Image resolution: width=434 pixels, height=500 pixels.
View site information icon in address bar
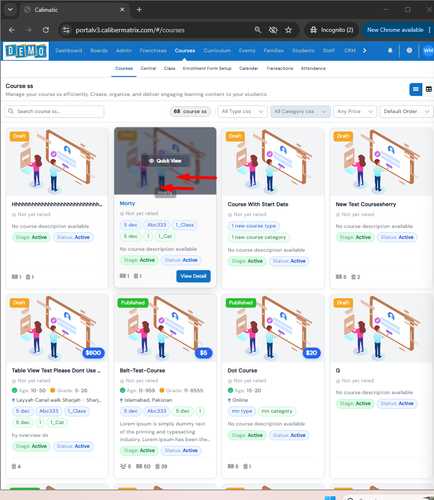(x=66, y=30)
